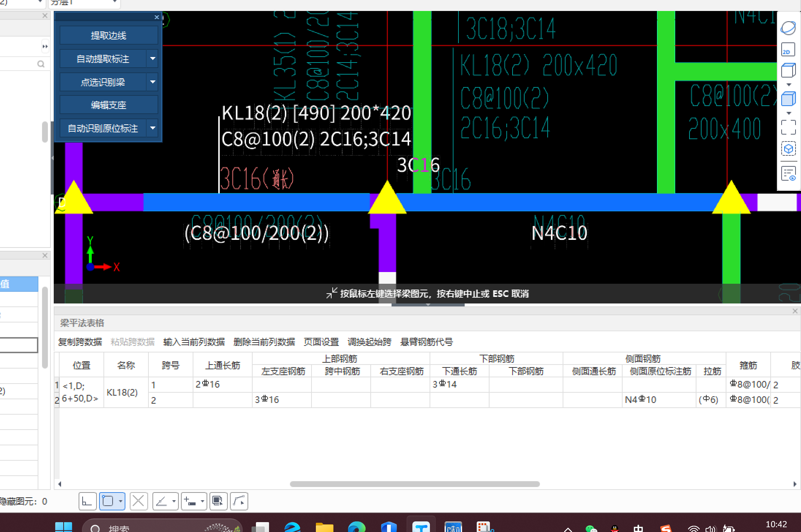
Task: Toggle the object snap rounded-square icon
Action: pos(108,501)
